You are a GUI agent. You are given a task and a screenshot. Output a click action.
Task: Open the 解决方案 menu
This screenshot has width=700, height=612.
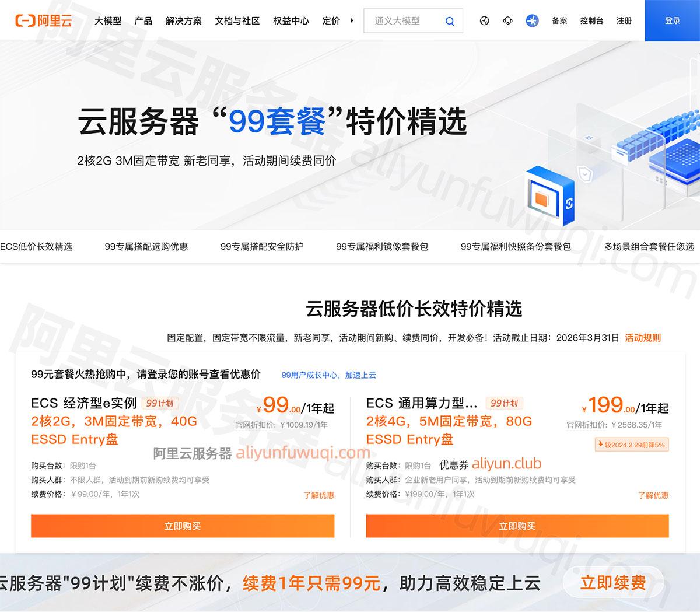pyautogui.click(x=184, y=20)
